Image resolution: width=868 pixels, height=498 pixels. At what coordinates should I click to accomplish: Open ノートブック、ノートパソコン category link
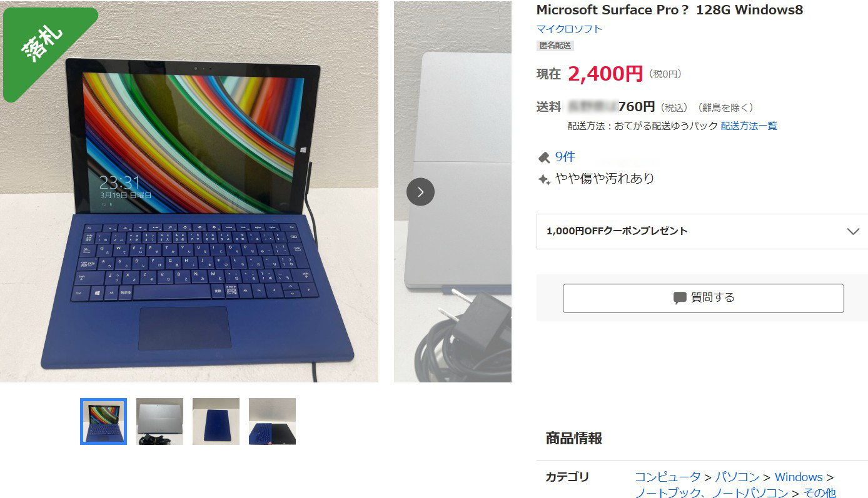pyautogui.click(x=712, y=493)
